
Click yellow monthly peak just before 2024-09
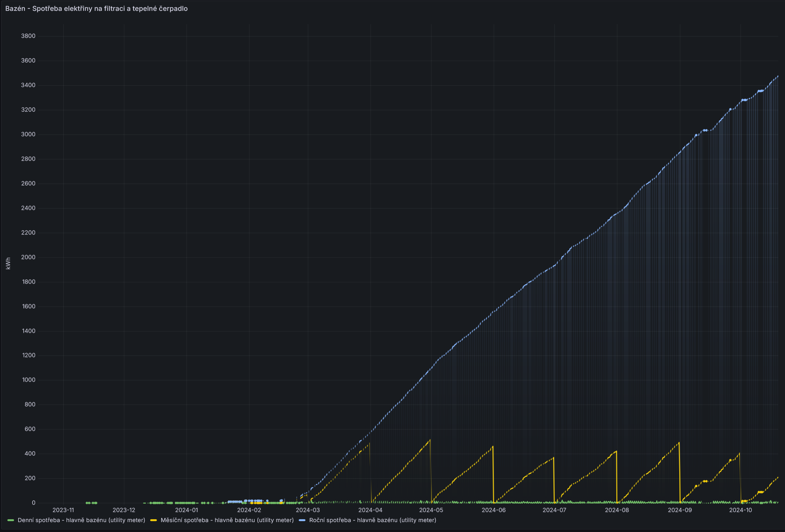pyautogui.click(x=679, y=443)
